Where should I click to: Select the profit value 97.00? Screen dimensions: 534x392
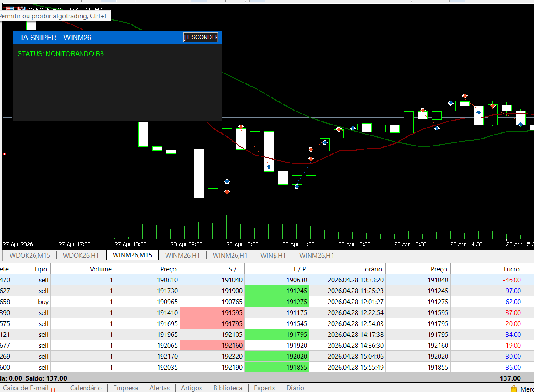[x=513, y=291]
